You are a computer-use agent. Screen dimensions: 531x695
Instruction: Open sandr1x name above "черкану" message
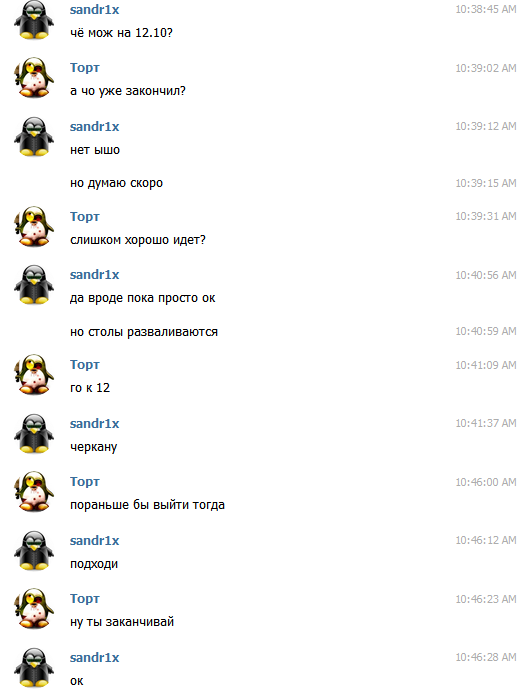[94, 424]
